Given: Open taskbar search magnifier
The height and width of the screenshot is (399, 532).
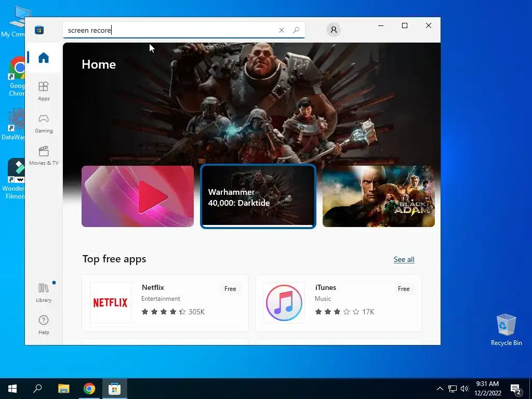Looking at the screenshot, I should [x=37, y=389].
